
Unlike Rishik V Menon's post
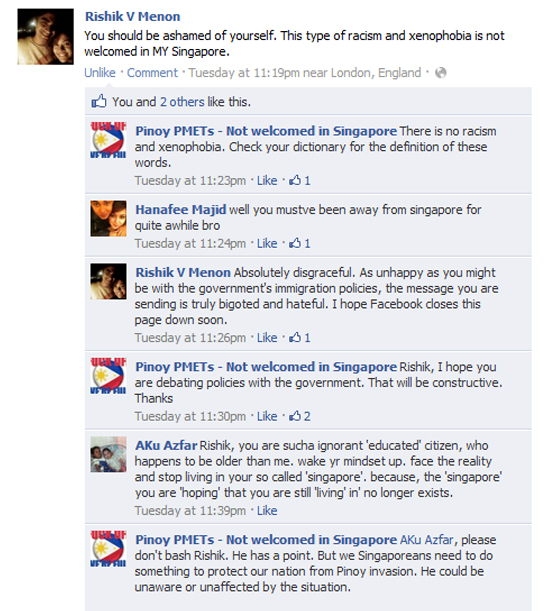(100, 73)
